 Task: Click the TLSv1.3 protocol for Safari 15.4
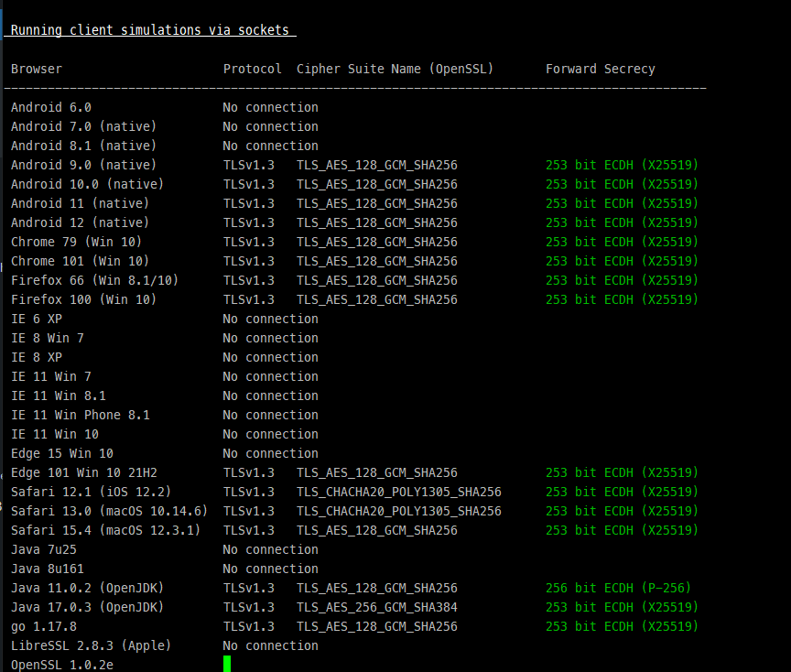coord(249,530)
